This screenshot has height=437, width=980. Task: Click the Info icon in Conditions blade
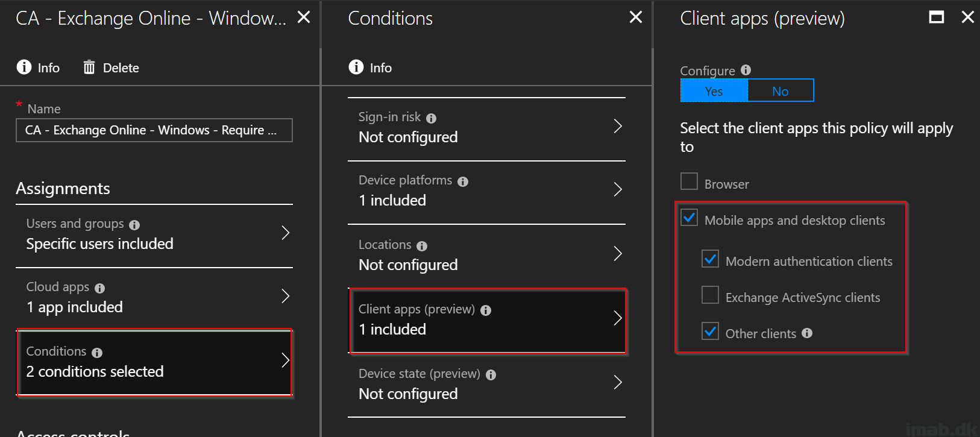(x=356, y=67)
